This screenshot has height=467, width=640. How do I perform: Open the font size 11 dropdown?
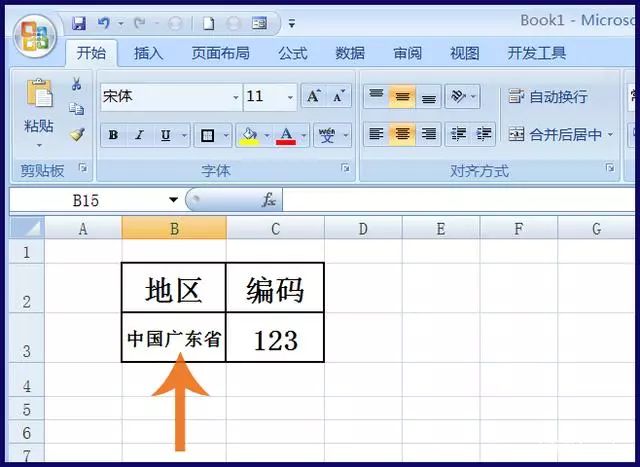tap(290, 98)
